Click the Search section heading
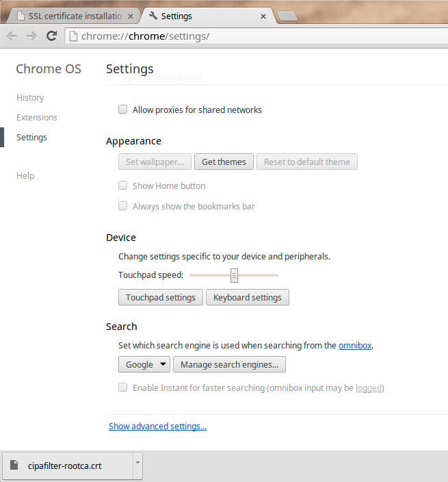Image resolution: width=448 pixels, height=482 pixels. (122, 327)
